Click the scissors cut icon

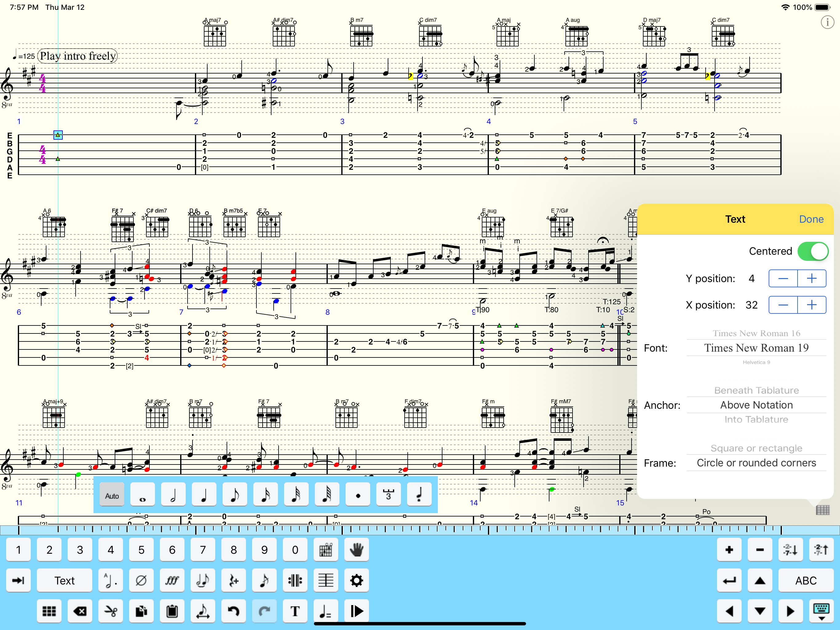click(110, 611)
